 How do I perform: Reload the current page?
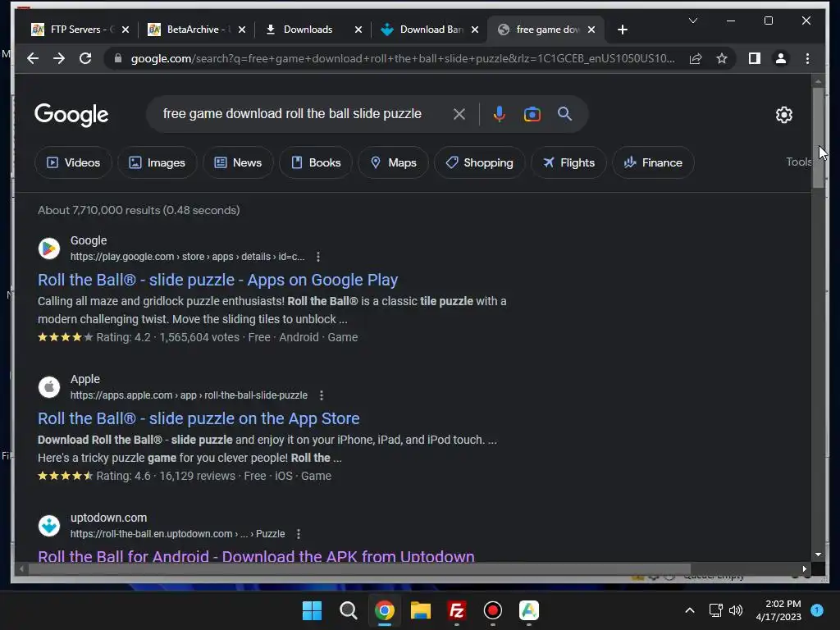point(85,58)
